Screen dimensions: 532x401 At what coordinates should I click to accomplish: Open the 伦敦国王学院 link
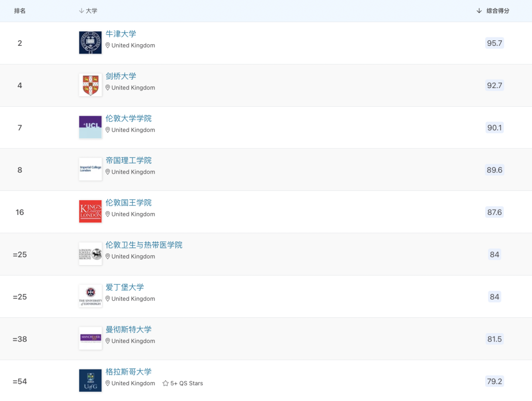coord(129,203)
